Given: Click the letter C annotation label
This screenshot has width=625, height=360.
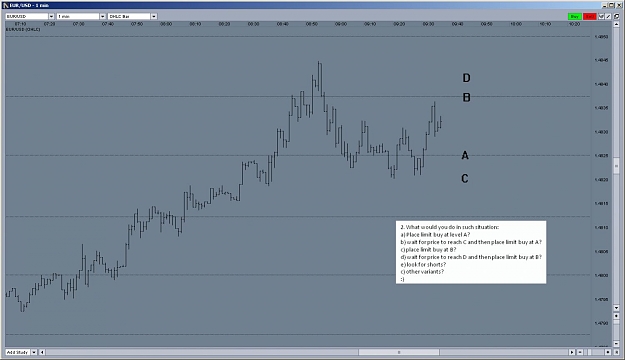Looking at the screenshot, I should [x=465, y=179].
